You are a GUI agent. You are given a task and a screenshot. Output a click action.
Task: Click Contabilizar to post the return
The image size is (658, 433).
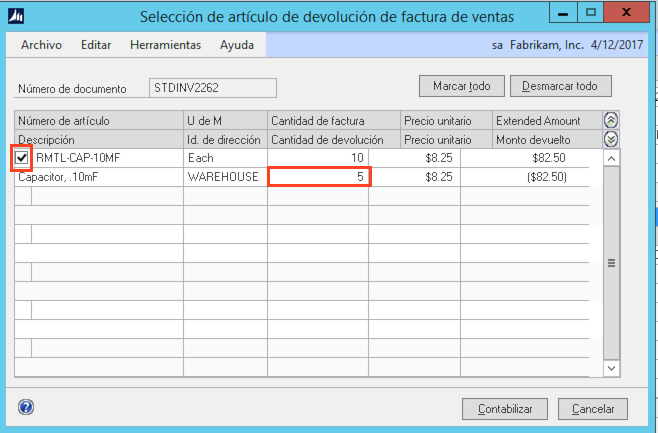point(505,409)
